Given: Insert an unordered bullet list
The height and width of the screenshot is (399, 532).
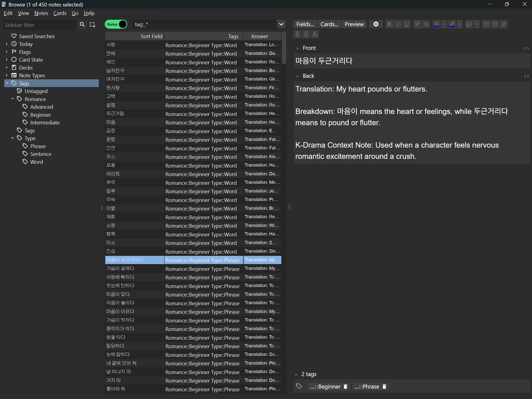Looking at the screenshot, I should [486, 24].
